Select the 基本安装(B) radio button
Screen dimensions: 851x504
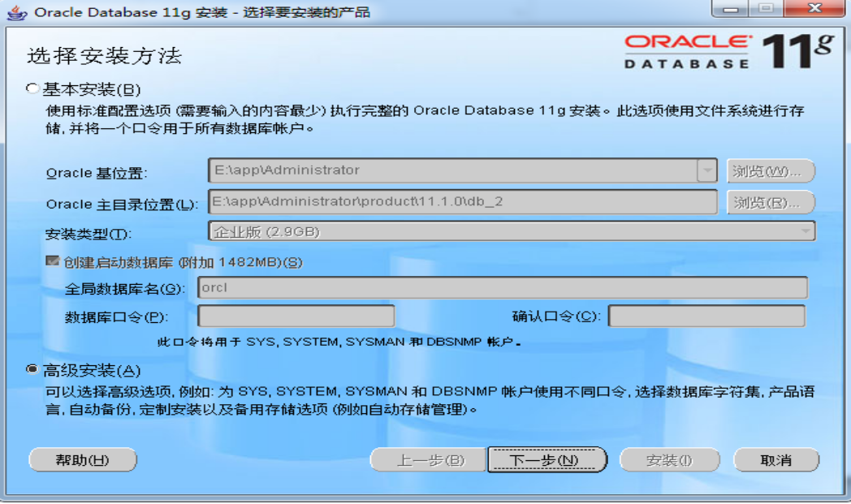(x=32, y=88)
